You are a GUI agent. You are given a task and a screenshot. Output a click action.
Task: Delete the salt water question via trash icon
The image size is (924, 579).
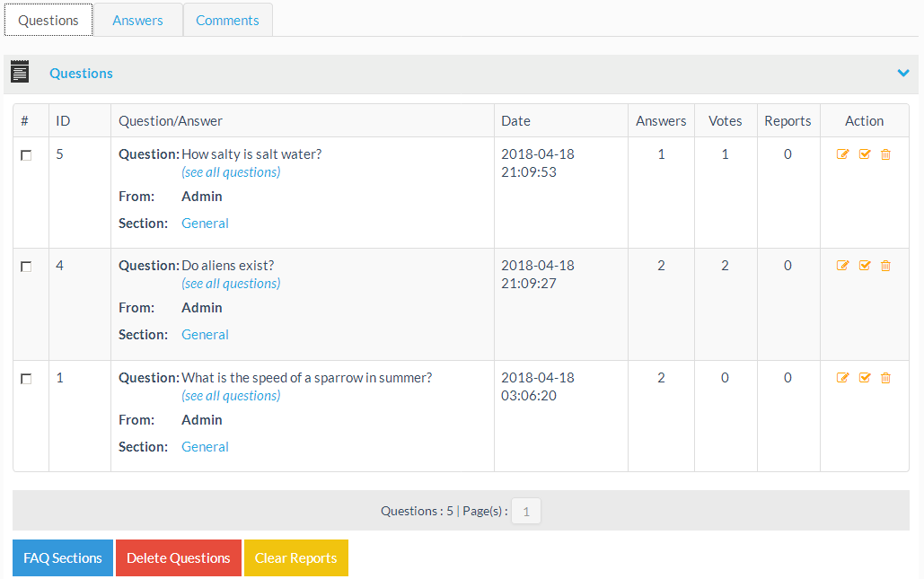coord(885,154)
